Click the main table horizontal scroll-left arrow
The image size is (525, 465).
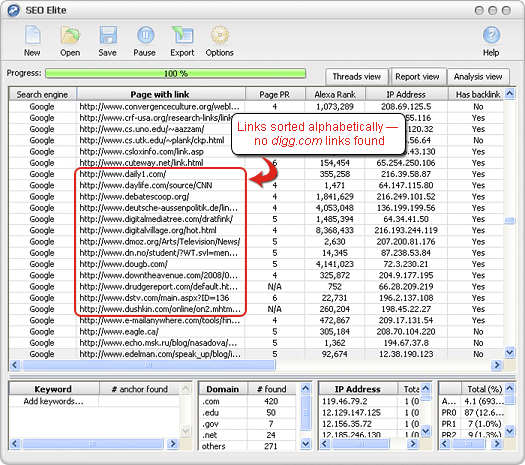click(14, 365)
